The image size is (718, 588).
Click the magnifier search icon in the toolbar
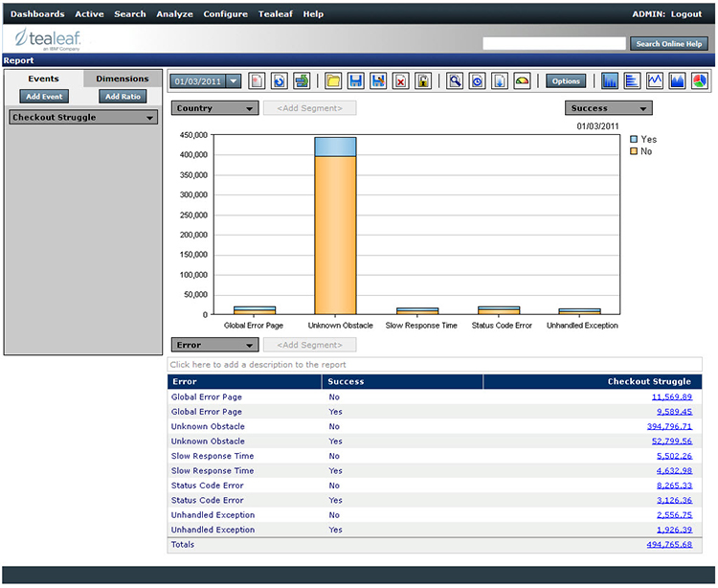(455, 81)
